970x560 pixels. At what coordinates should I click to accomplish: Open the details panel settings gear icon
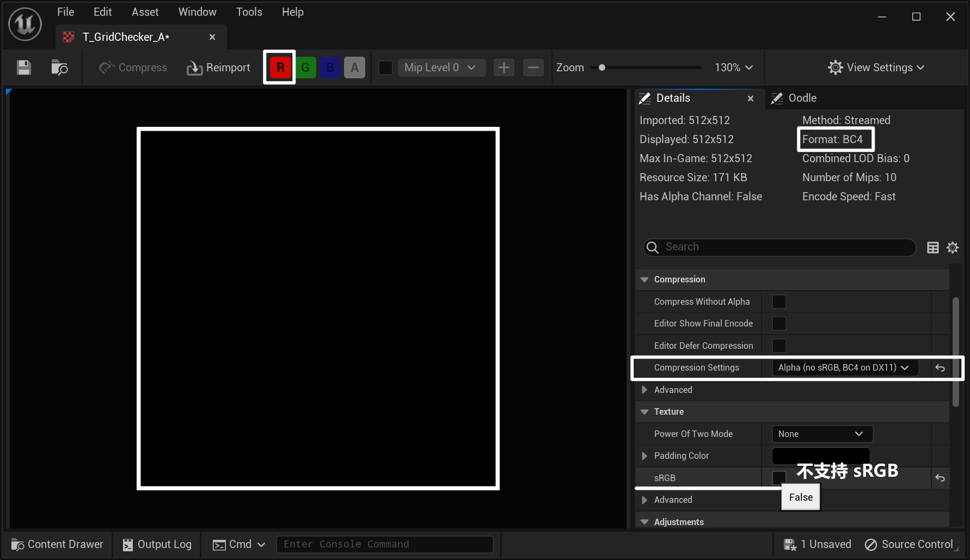(953, 248)
